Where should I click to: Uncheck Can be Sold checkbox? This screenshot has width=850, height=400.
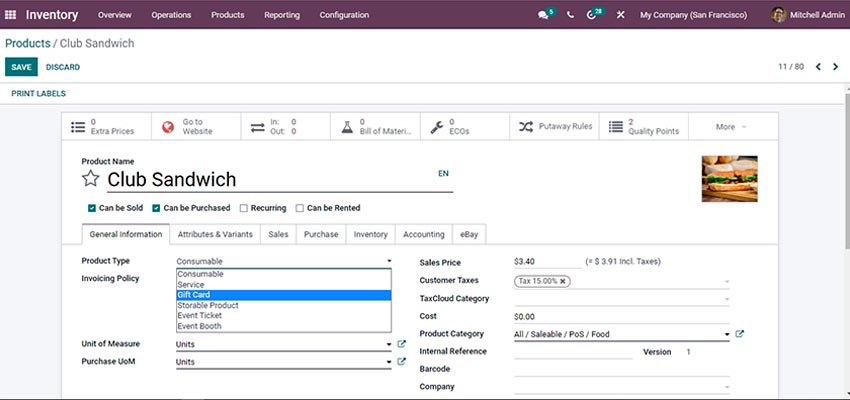point(92,208)
